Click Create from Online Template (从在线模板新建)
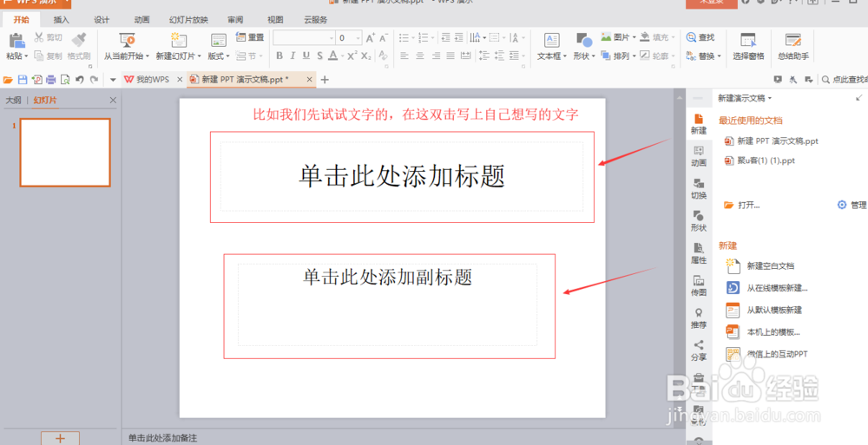868x445 pixels. 766,288
